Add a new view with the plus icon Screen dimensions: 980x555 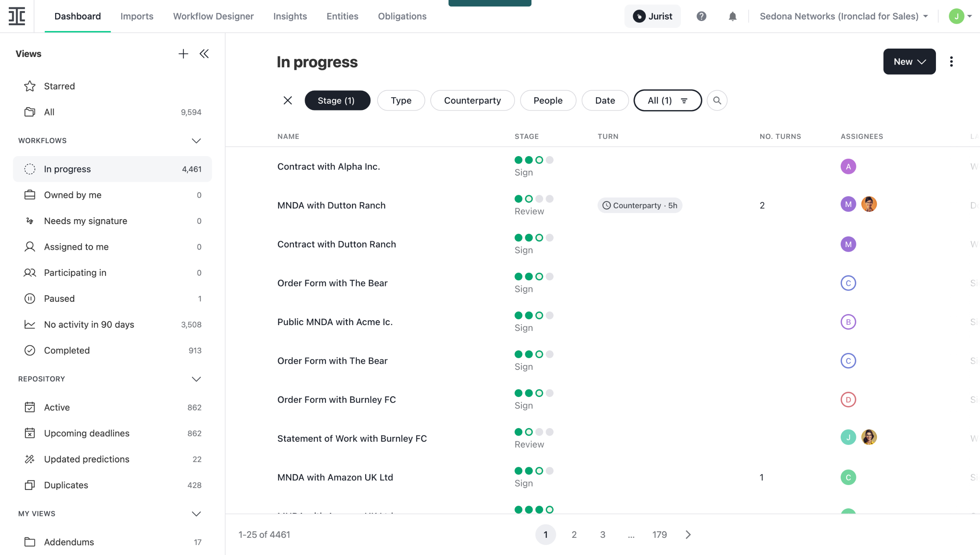point(183,54)
